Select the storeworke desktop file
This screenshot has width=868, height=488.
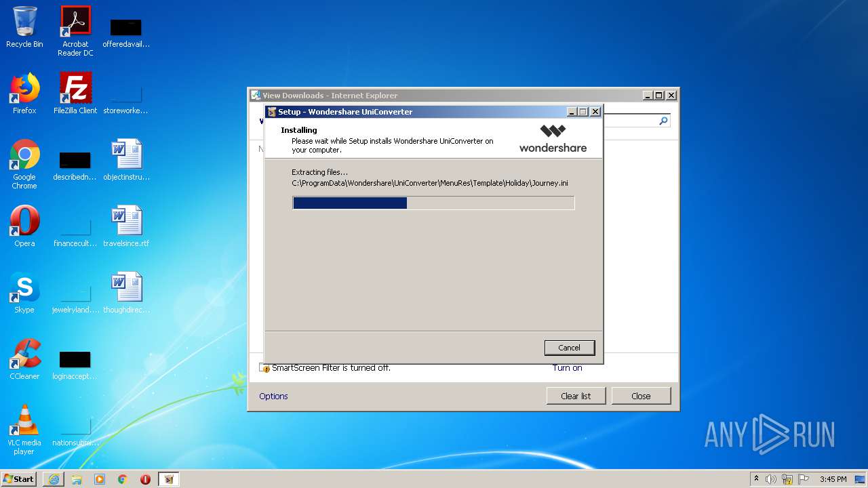125,99
